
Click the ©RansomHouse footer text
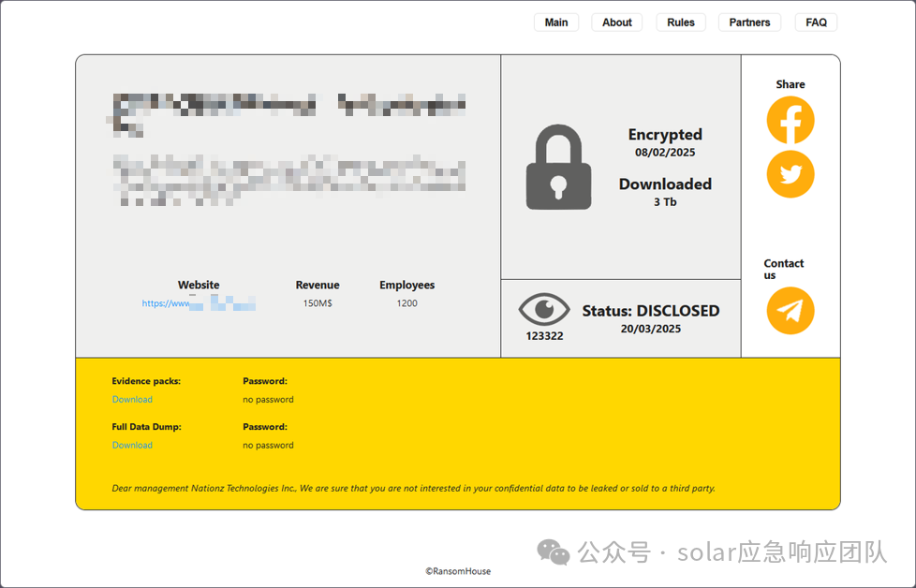point(458,571)
